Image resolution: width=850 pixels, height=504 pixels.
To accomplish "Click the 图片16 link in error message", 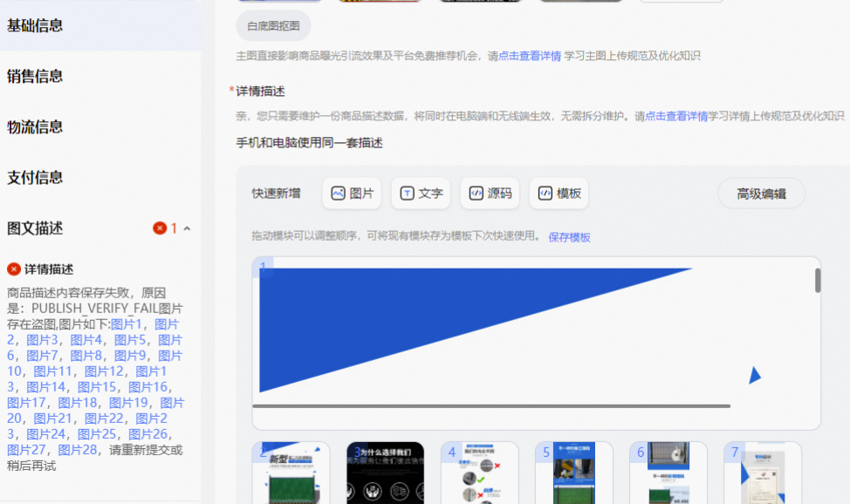I will (147, 387).
